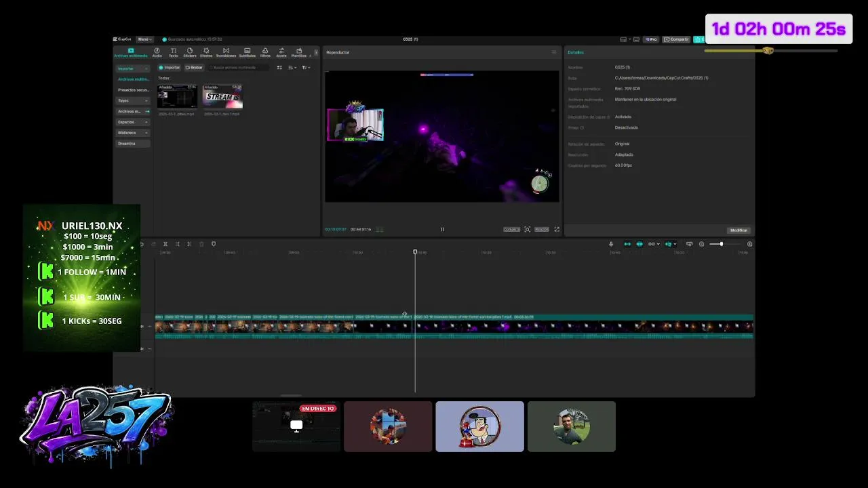Expand the Importar sidebar section
Screen dimensions: 868x488
[133, 68]
